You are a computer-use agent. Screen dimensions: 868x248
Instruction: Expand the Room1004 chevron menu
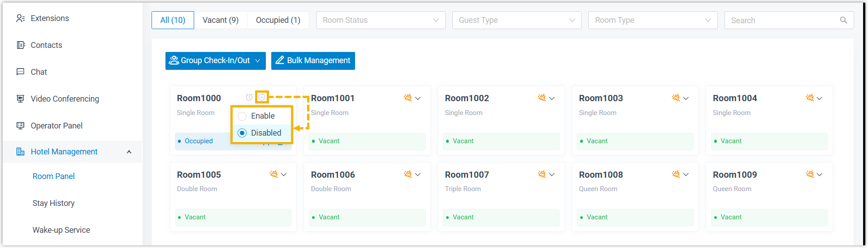click(820, 98)
